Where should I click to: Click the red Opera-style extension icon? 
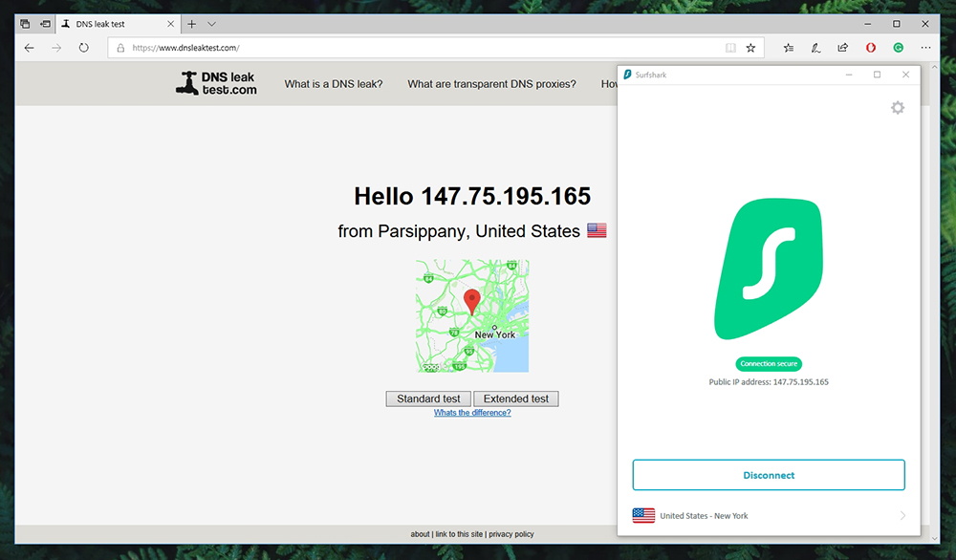(871, 48)
